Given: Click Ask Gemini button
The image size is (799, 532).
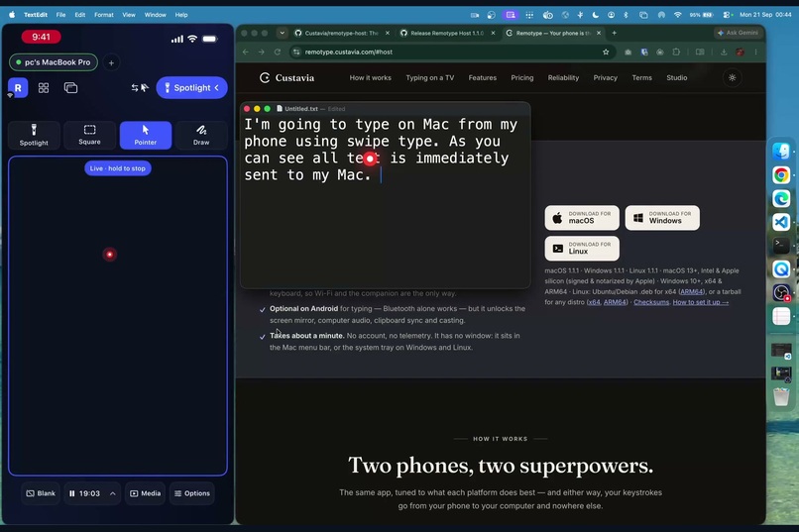Looking at the screenshot, I should (x=738, y=33).
